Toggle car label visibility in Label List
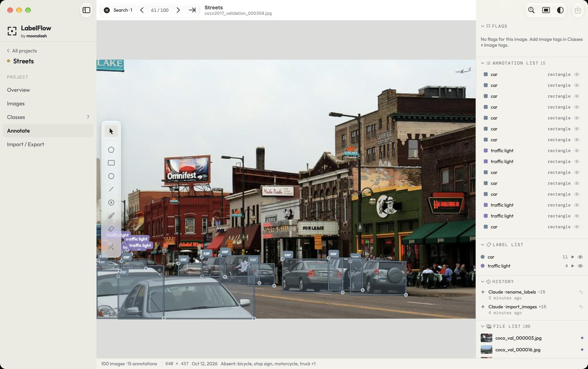Viewport: 588px width, 369px height. 580,257
